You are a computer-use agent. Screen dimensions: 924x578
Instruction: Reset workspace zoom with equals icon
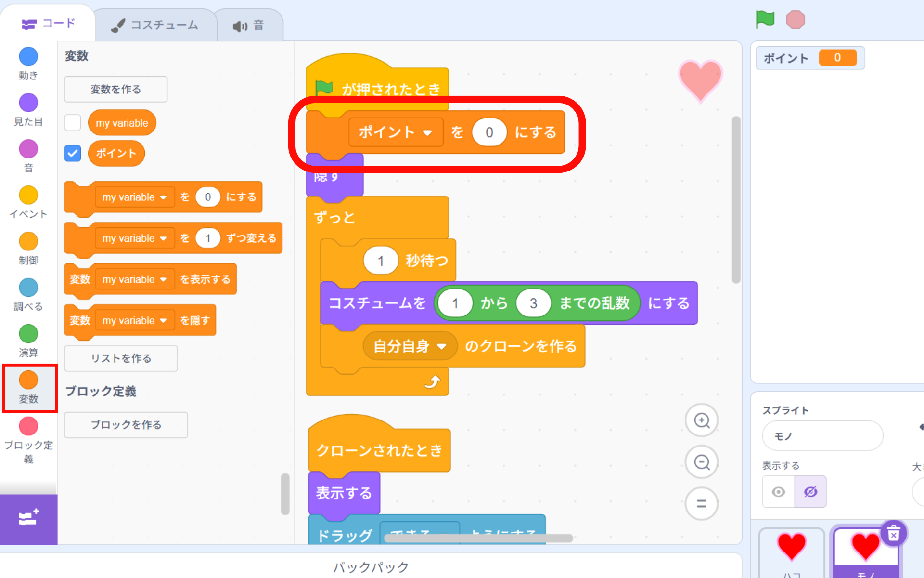pyautogui.click(x=702, y=504)
